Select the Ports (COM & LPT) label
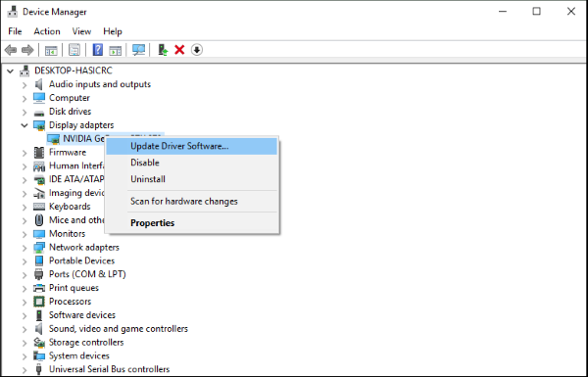588x377 pixels. [87, 274]
